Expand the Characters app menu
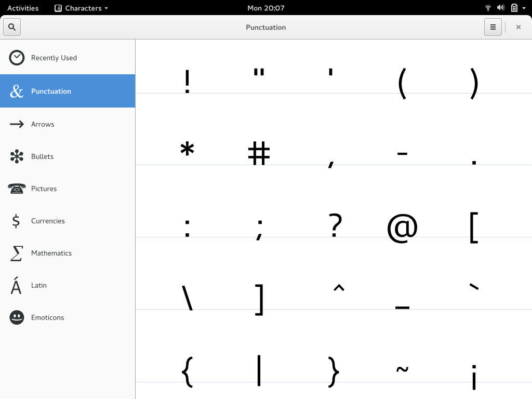Image resolution: width=532 pixels, height=399 pixels. [82, 8]
